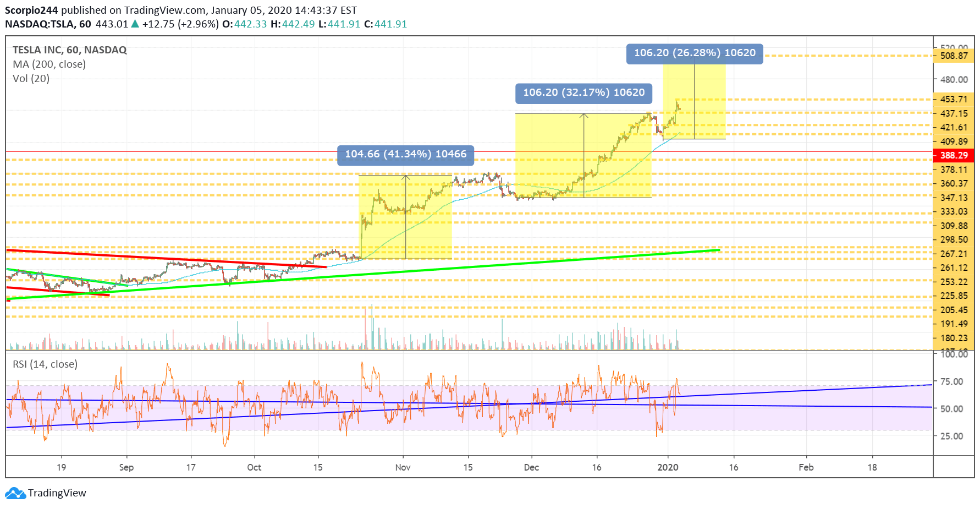Screen dimensions: 980x508
Task: Click the 'Feb' time axis label
Action: (806, 467)
